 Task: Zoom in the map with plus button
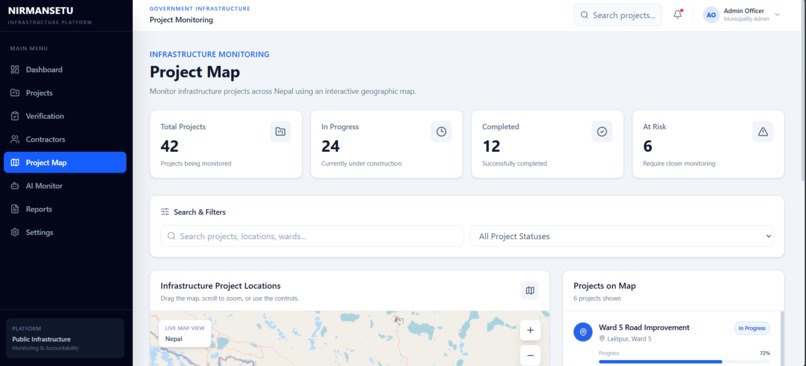tap(530, 331)
